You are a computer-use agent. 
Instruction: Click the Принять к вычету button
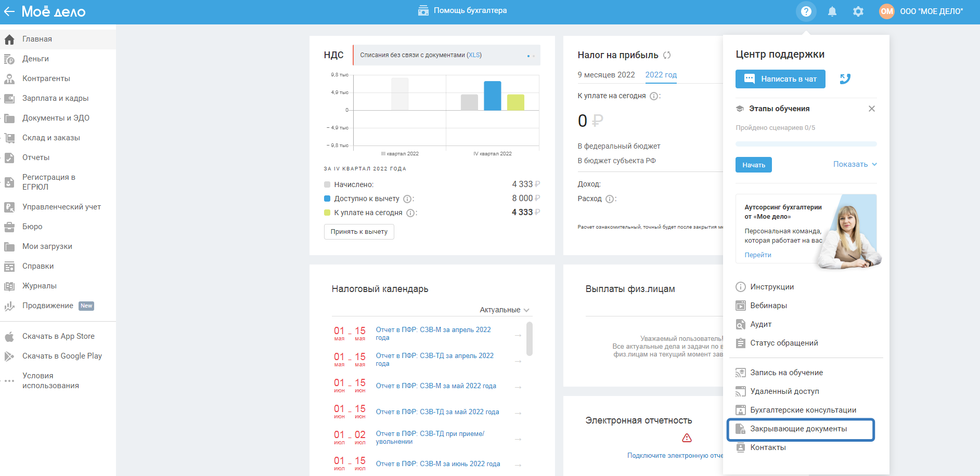(x=359, y=232)
